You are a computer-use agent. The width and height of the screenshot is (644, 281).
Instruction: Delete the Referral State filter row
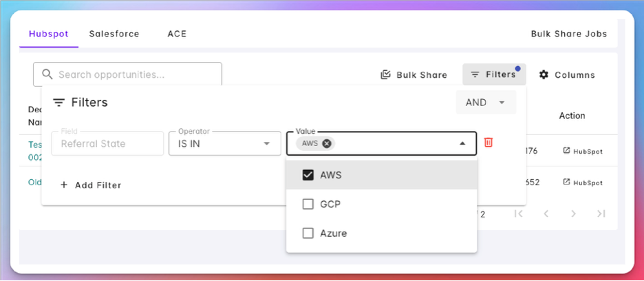(x=489, y=143)
